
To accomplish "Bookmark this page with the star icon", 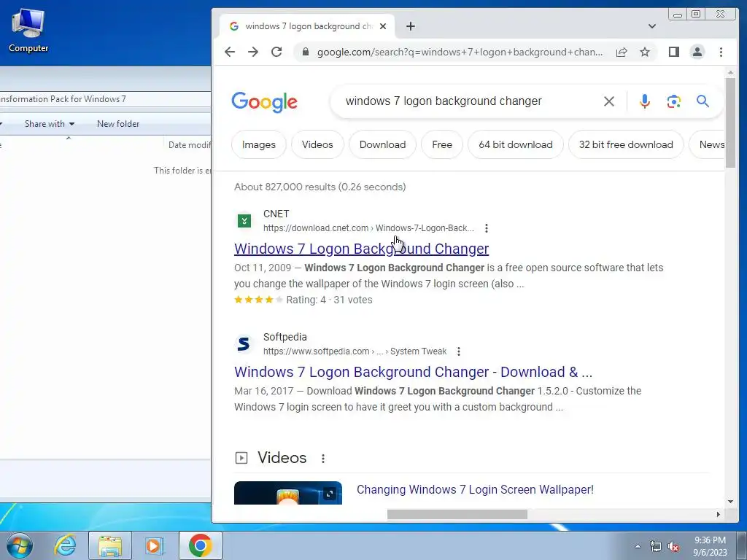I will (645, 52).
